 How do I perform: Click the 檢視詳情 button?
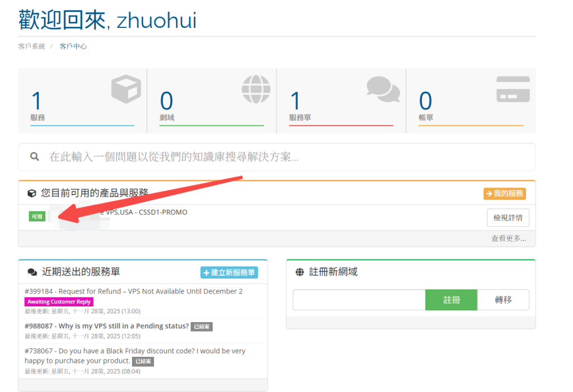click(508, 218)
